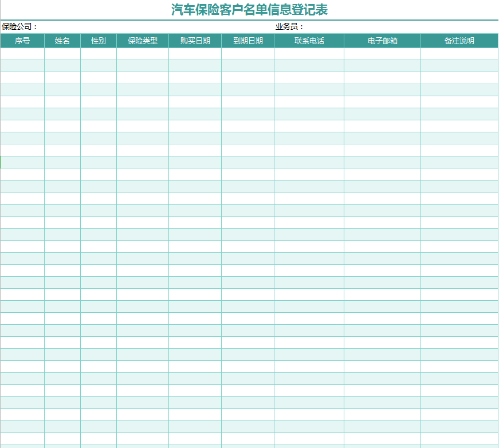Click the 性别 column header
499x448 pixels.
(x=99, y=41)
